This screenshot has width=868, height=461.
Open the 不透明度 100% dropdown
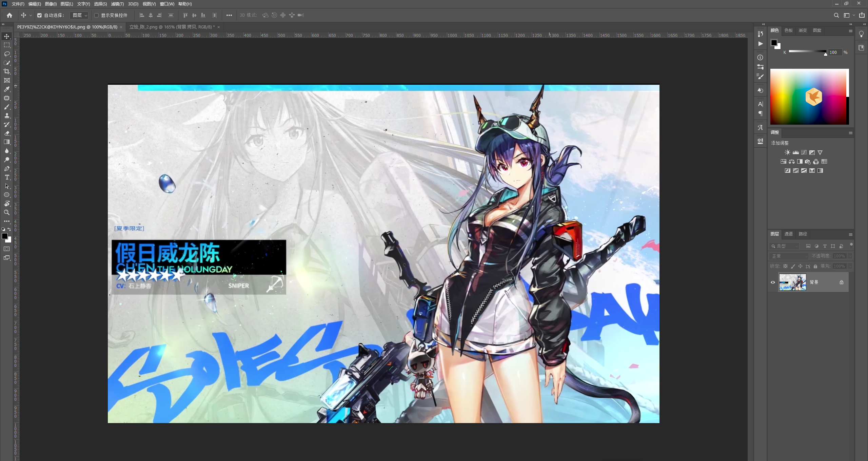(x=850, y=256)
